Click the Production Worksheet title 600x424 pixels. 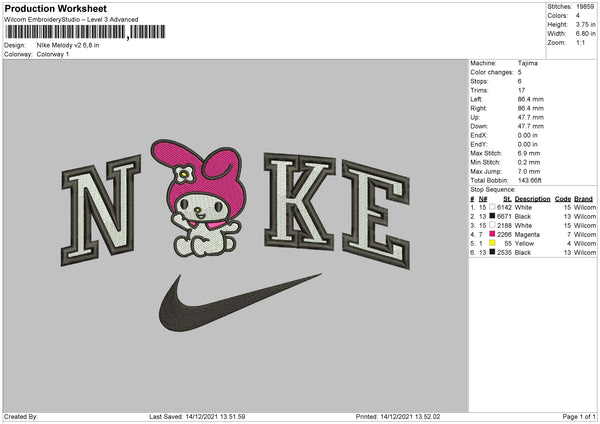[x=55, y=8]
